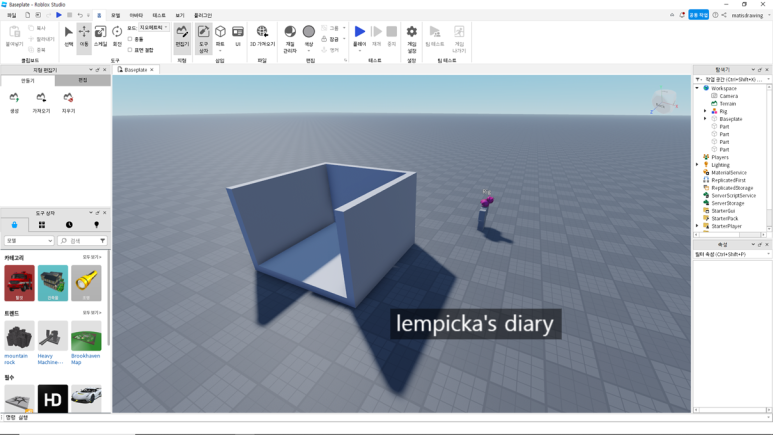Click the notifications bell icon

(682, 15)
